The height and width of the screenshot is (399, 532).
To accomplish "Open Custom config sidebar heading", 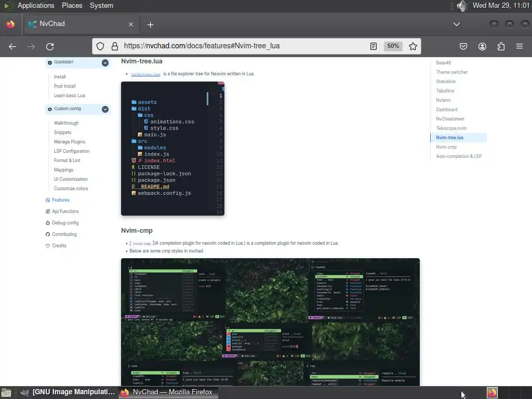I will [x=67, y=109].
